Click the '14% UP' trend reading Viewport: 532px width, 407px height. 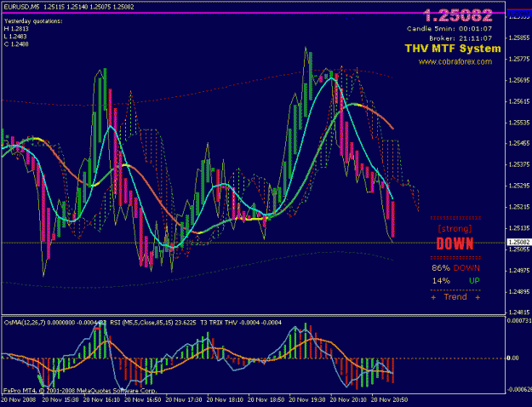(x=456, y=281)
